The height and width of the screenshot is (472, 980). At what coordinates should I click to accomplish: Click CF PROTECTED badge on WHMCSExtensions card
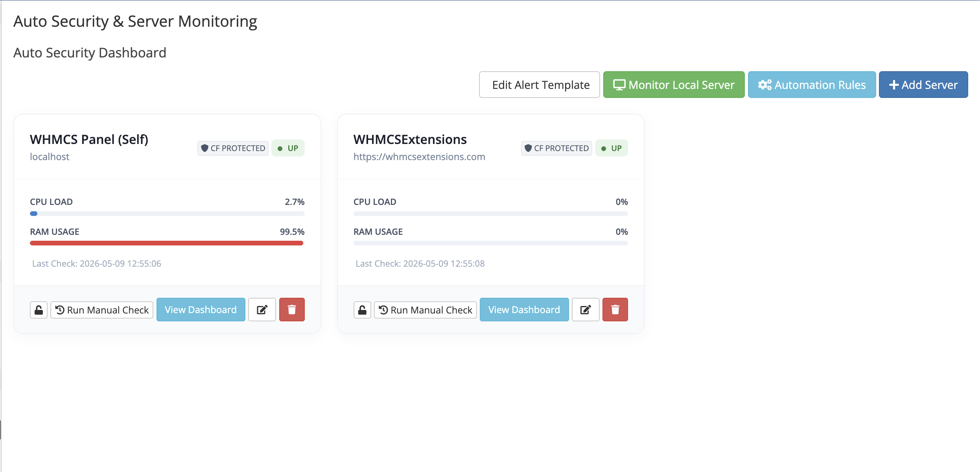[x=556, y=148]
